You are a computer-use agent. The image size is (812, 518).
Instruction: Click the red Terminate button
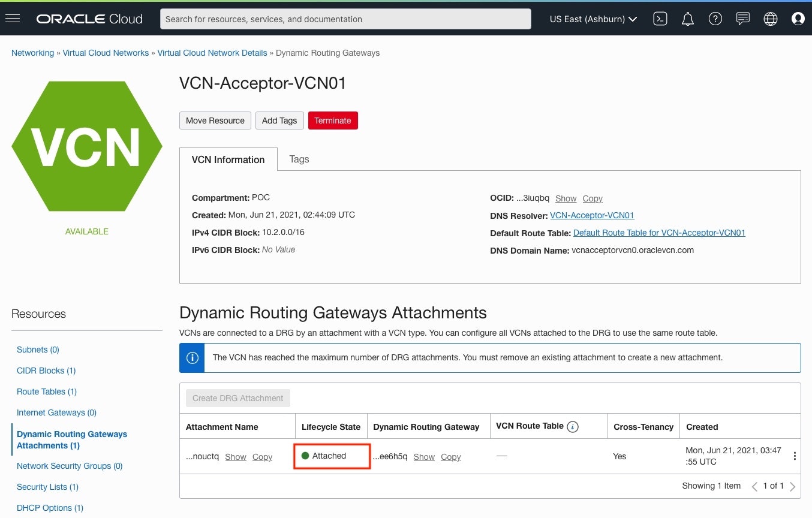coord(333,121)
